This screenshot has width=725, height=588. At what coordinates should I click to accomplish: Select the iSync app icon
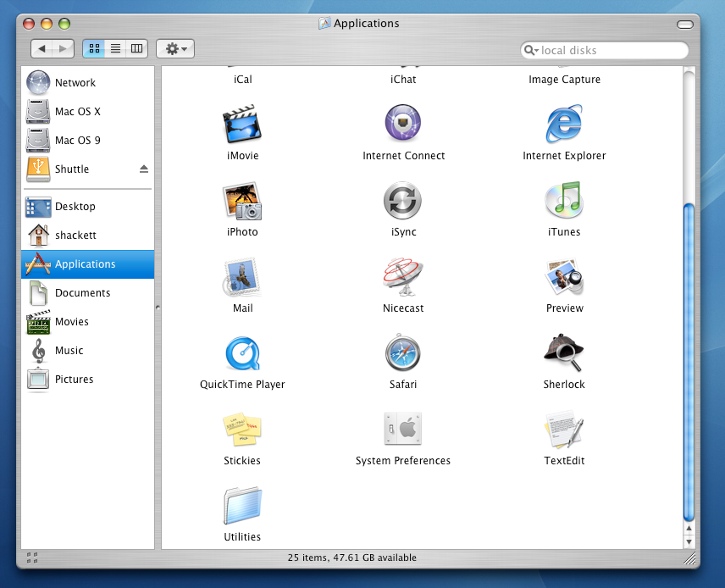coord(402,200)
